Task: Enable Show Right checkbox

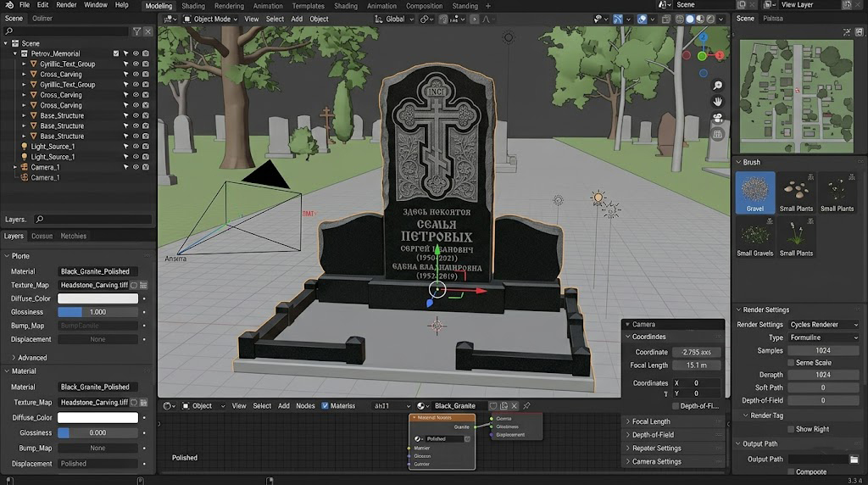Action: [791, 429]
